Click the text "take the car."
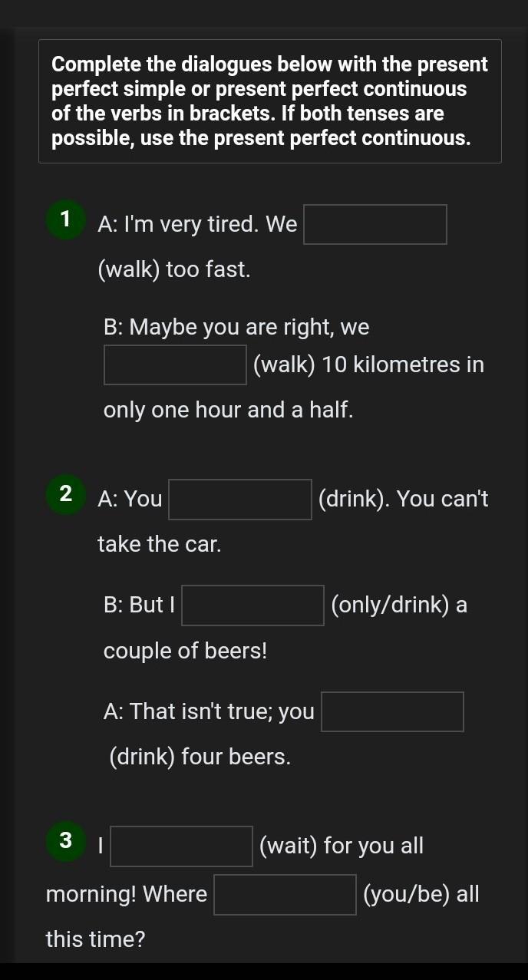 click(160, 545)
